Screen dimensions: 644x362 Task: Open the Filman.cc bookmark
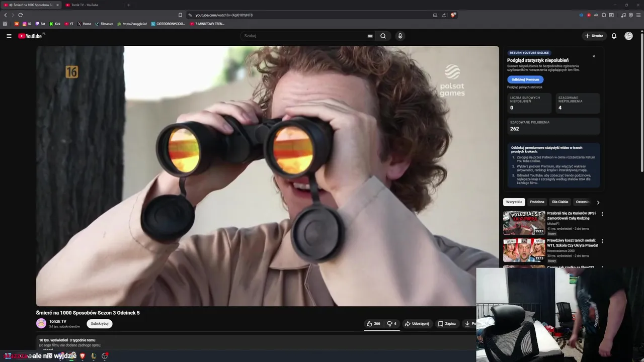(x=104, y=24)
